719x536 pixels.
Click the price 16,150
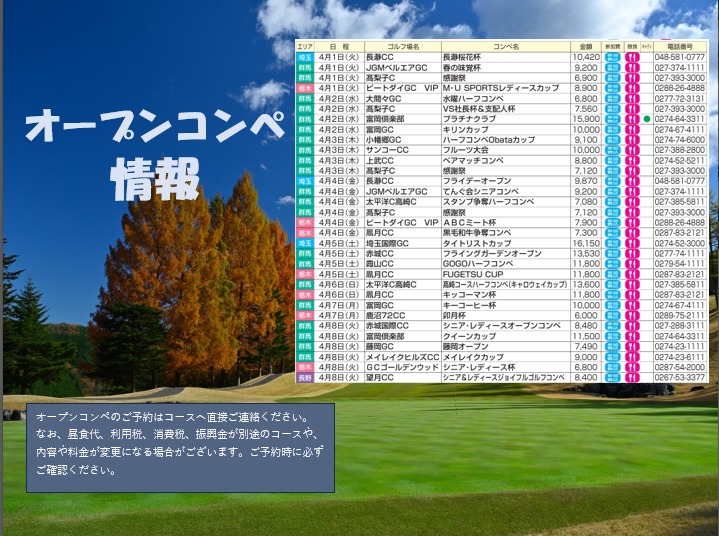tap(586, 243)
